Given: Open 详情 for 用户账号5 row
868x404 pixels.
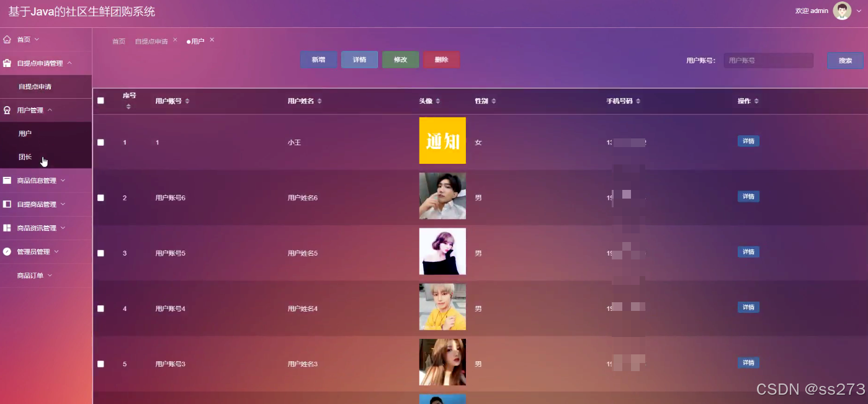Looking at the screenshot, I should (748, 252).
